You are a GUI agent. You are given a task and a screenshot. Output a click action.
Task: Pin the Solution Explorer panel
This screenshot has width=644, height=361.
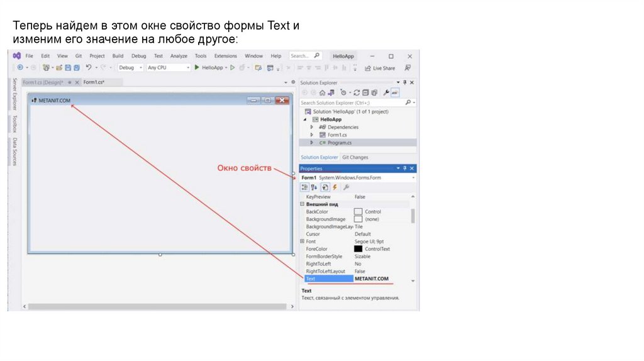tap(404, 82)
